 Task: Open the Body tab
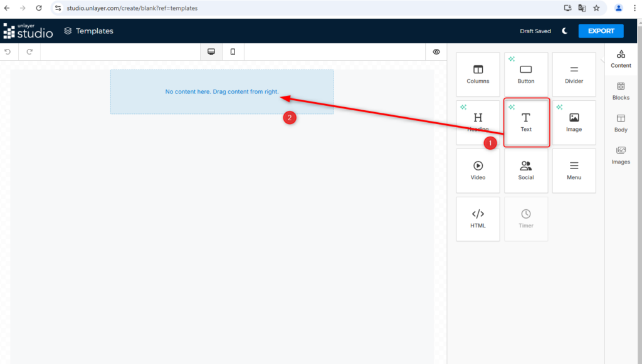pos(621,123)
